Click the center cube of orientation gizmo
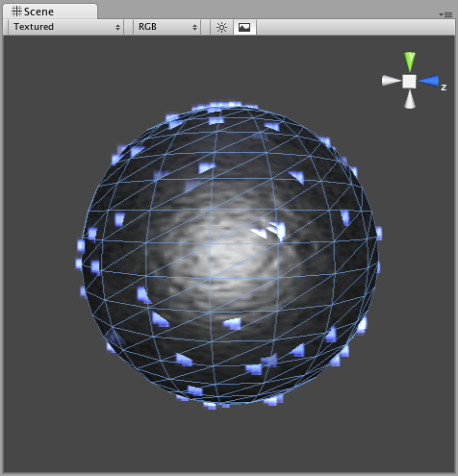This screenshot has width=458, height=476. coord(410,81)
